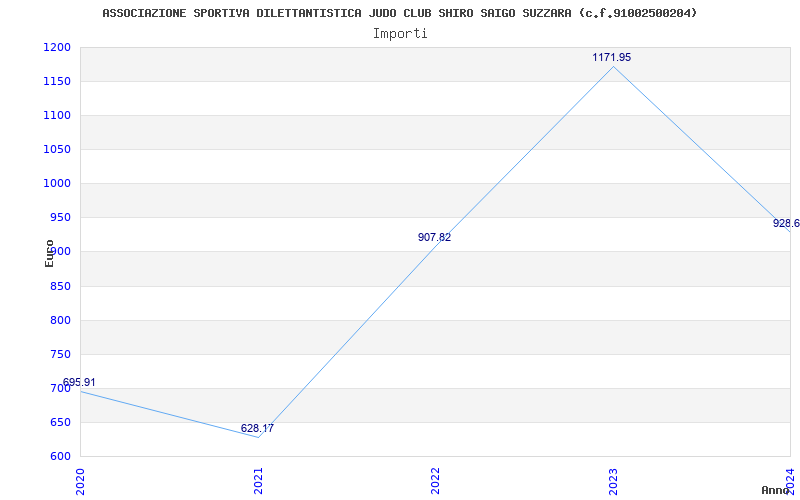Image resolution: width=800 pixels, height=500 pixels.
Task: Click the 850 y-axis tick label
Action: click(60, 286)
